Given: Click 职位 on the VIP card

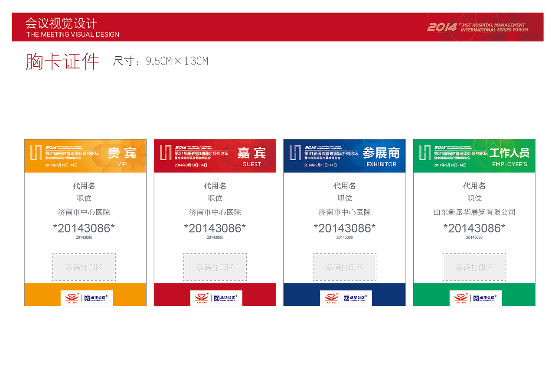Looking at the screenshot, I should pos(84,198).
